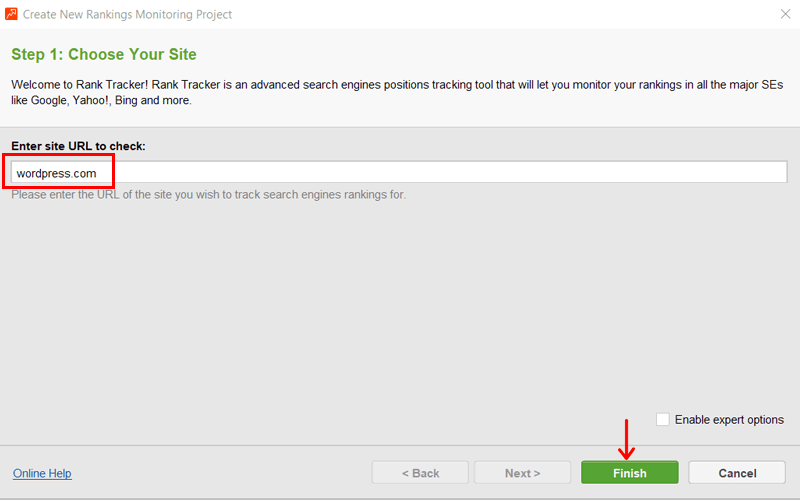Click the site URL input field
Viewport: 800px width, 500px height.
(399, 172)
